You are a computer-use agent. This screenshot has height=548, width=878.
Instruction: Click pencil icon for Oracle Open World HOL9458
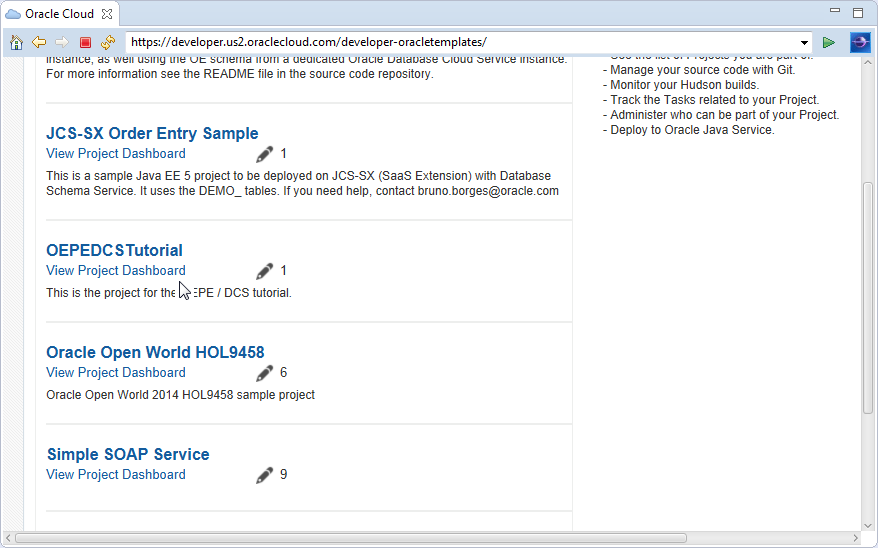264,373
